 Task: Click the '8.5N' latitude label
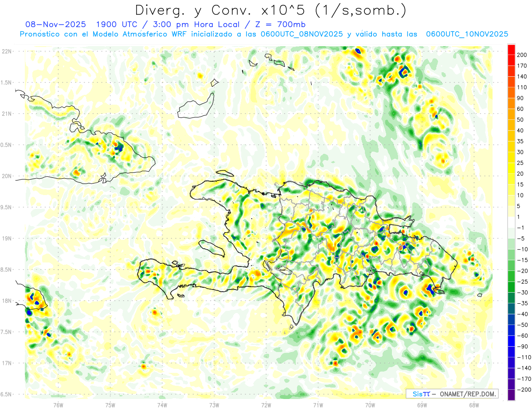coord(6,270)
